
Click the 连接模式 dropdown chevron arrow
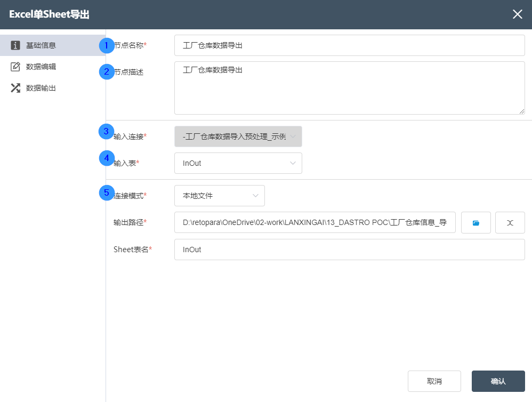coord(255,196)
